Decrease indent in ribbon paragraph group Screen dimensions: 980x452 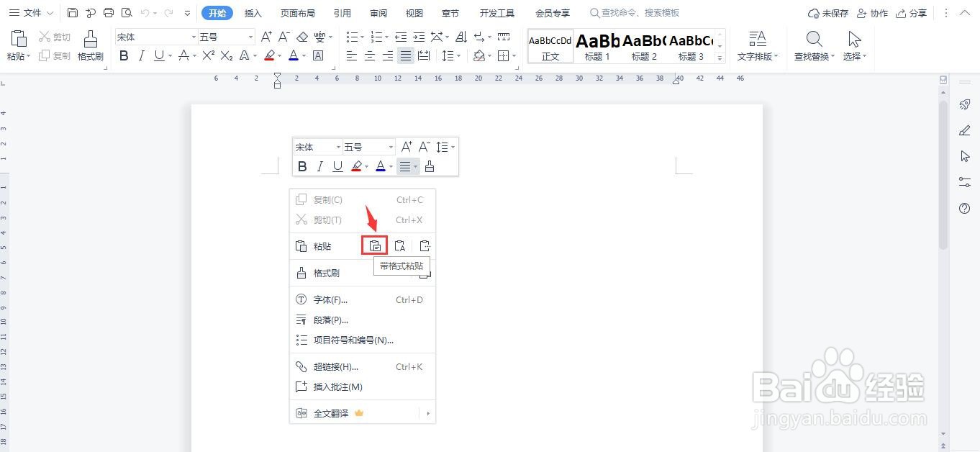coord(401,37)
